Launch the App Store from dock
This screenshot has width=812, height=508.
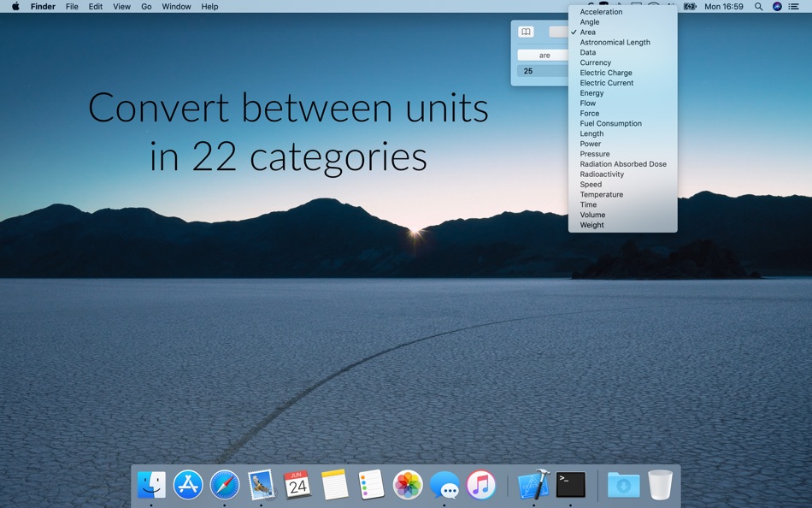188,485
